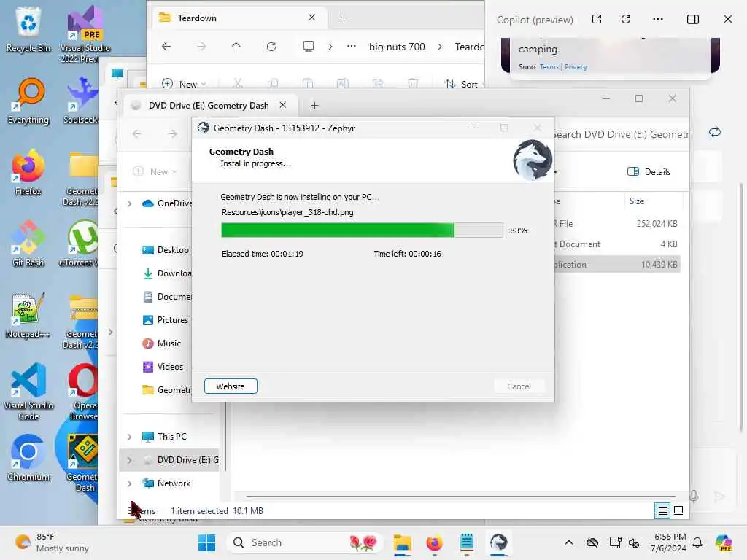Screen dimensions: 747x560
Task: Select Videos in navigation pane
Action: click(163, 366)
